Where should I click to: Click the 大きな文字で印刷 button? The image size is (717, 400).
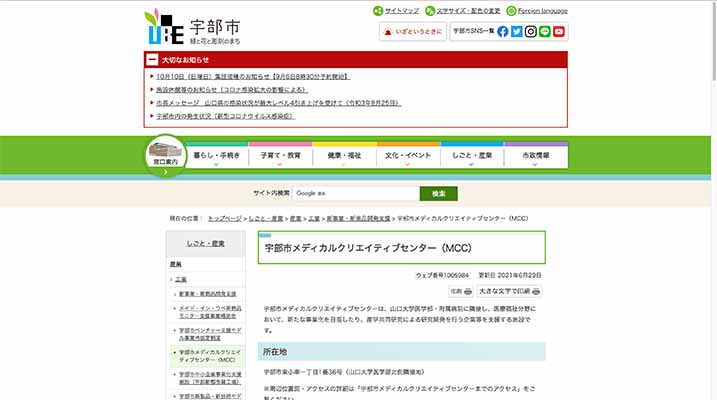click(509, 291)
